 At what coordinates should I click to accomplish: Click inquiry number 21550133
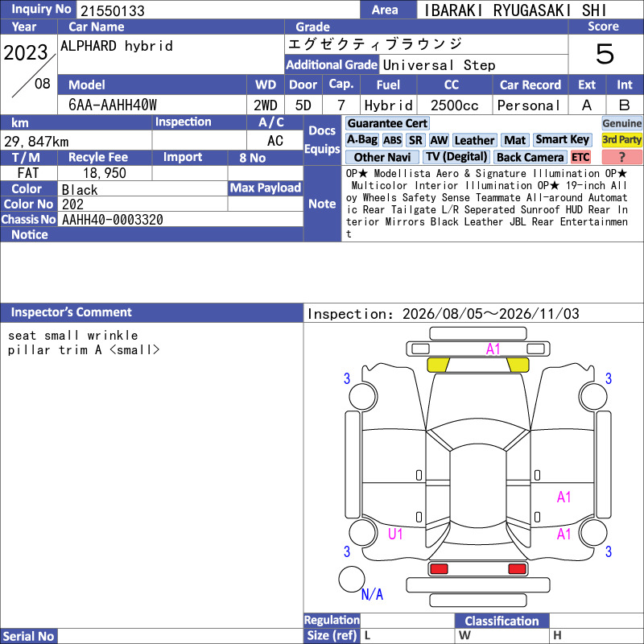click(113, 10)
